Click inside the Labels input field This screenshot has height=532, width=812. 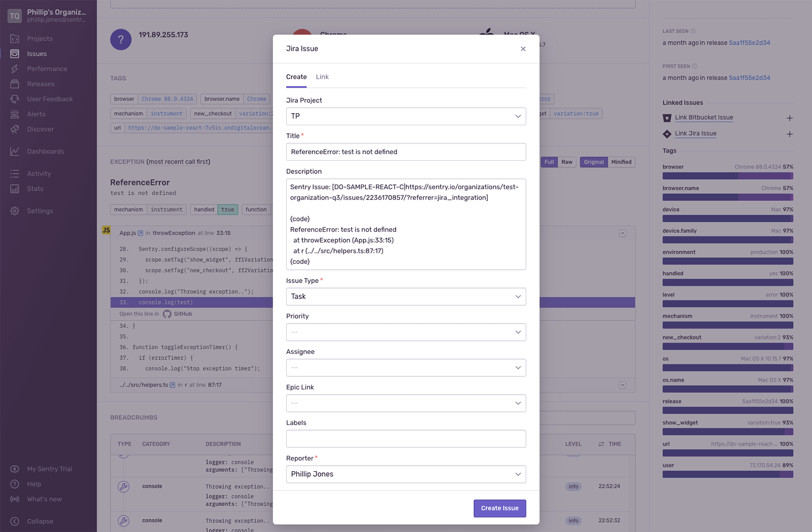(405, 439)
